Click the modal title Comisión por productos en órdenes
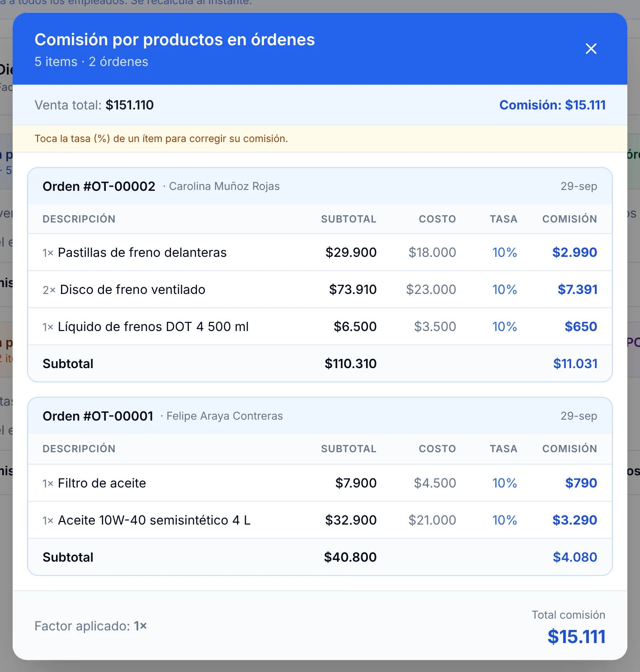This screenshot has height=672, width=640. (x=175, y=40)
